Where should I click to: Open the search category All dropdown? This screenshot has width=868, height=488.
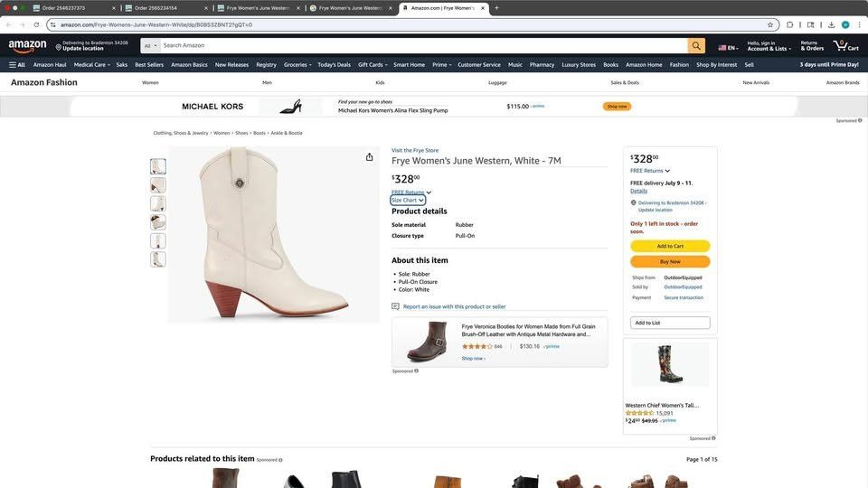pyautogui.click(x=150, y=45)
